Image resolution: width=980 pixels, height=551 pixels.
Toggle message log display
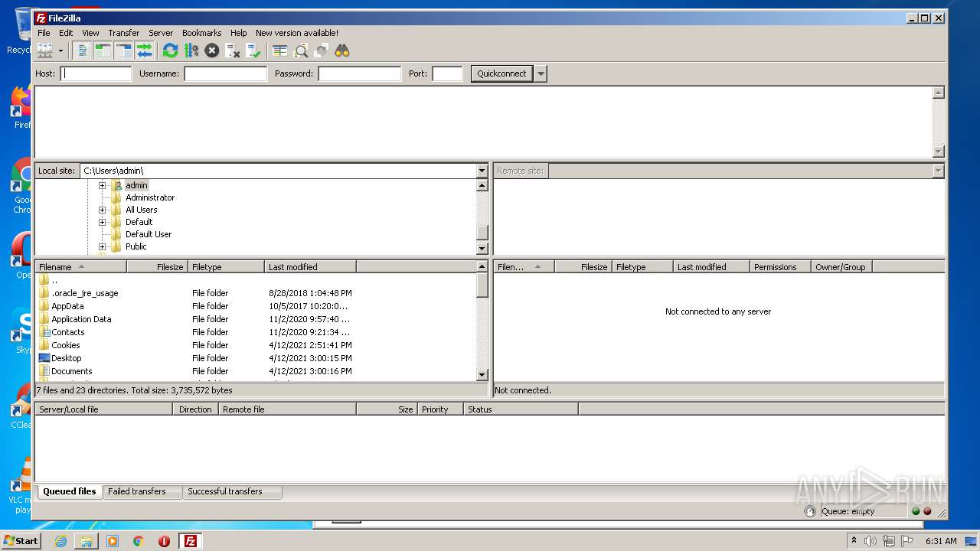tap(83, 51)
